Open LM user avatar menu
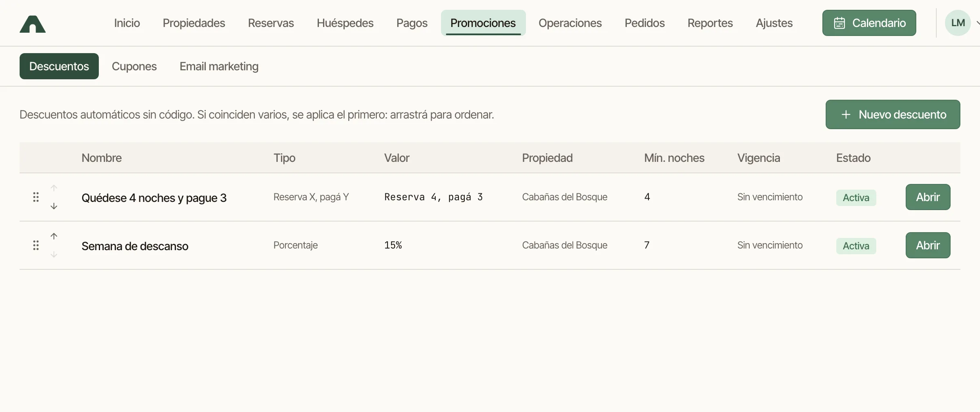This screenshot has width=980, height=412. click(x=958, y=23)
